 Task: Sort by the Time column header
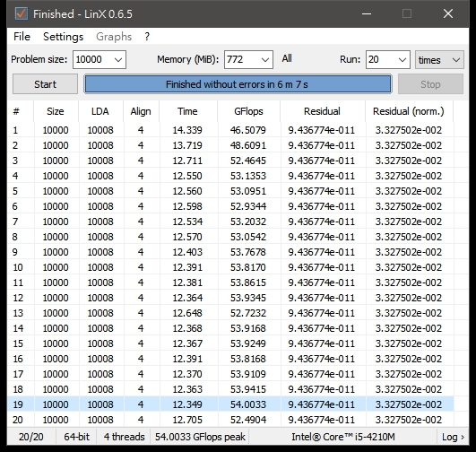(x=187, y=111)
